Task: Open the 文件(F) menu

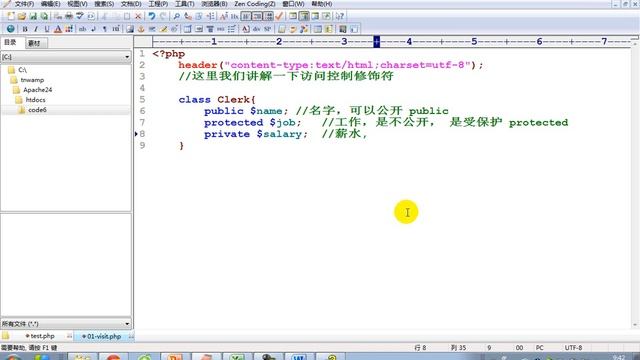Action: (24, 4)
